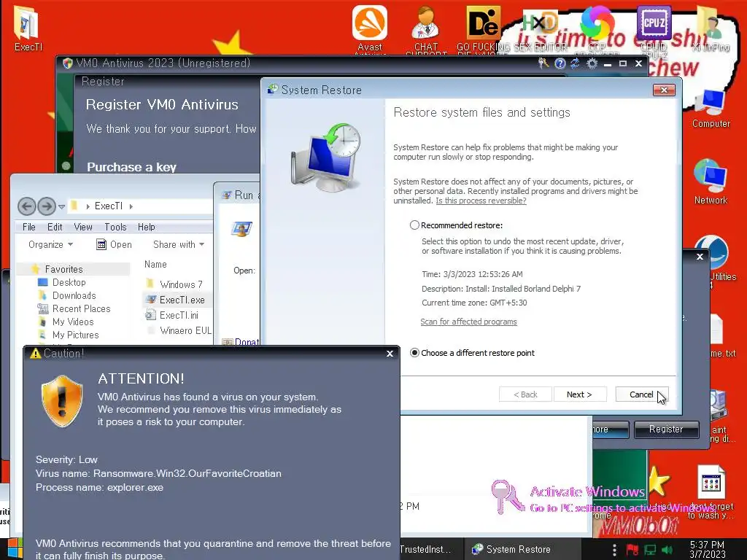This screenshot has height=560, width=747.
Task: Open the Network desktop icon
Action: [711, 182]
